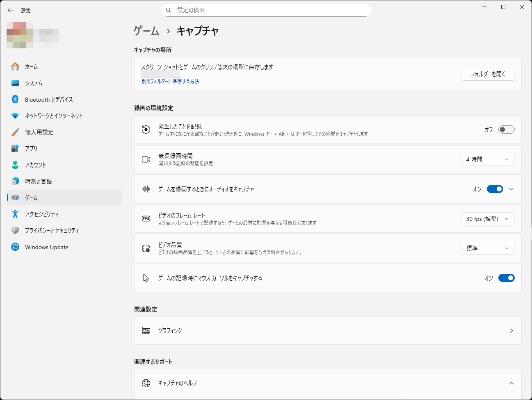The width and height of the screenshot is (532, 400).
Task: Turn off mouse cursor capture during recording
Action: click(506, 277)
